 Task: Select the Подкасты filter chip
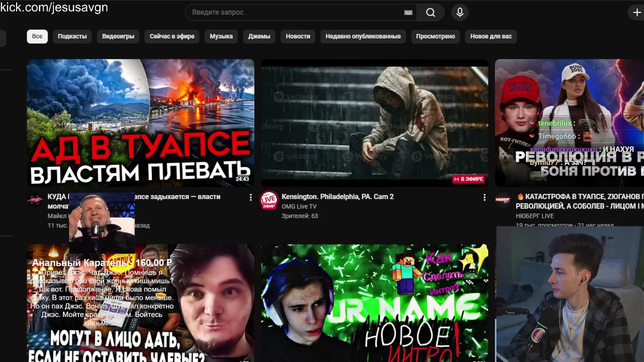tap(72, 36)
